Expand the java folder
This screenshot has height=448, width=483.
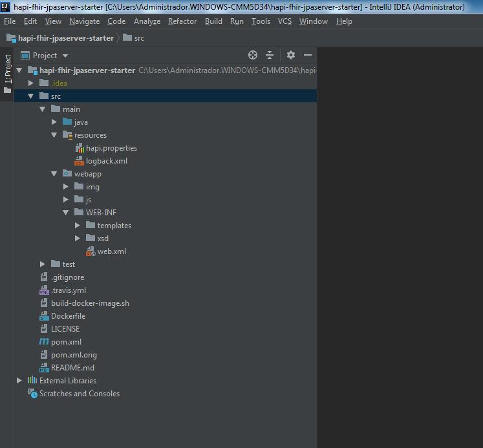pyautogui.click(x=54, y=122)
